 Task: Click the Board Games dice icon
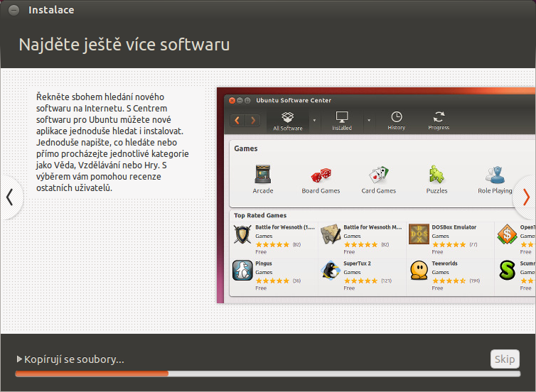(x=321, y=175)
